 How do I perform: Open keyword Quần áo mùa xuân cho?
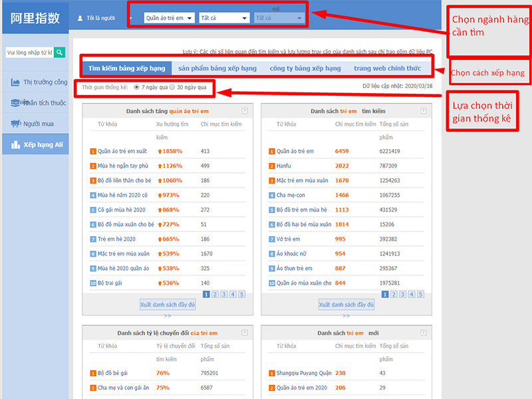(x=304, y=283)
